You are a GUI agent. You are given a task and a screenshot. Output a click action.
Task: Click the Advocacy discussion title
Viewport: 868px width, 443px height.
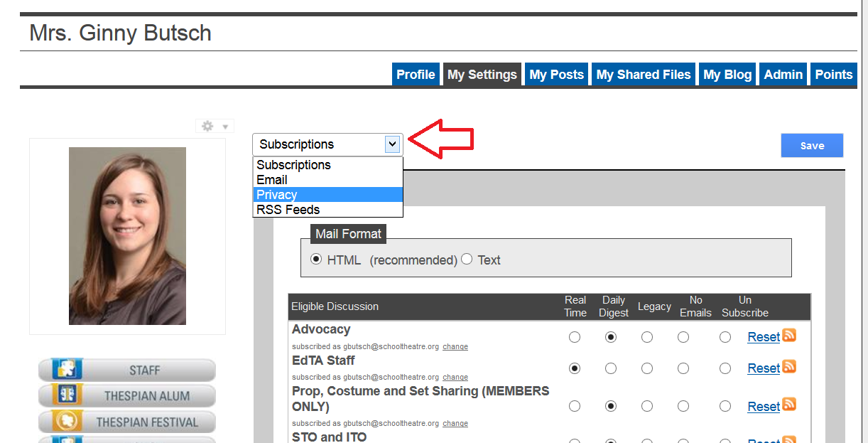coord(321,329)
